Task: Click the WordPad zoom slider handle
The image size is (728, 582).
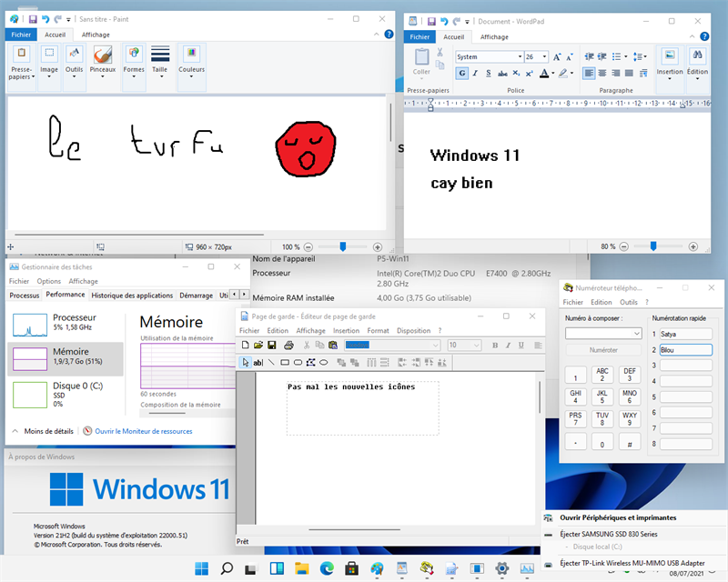Action: [x=652, y=246]
